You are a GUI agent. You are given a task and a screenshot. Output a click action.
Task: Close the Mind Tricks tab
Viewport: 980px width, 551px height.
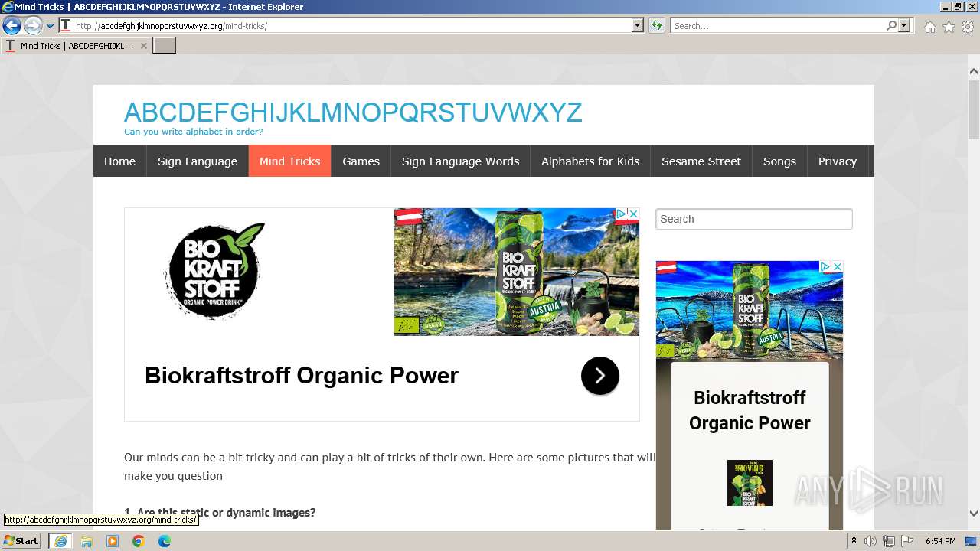click(x=143, y=46)
